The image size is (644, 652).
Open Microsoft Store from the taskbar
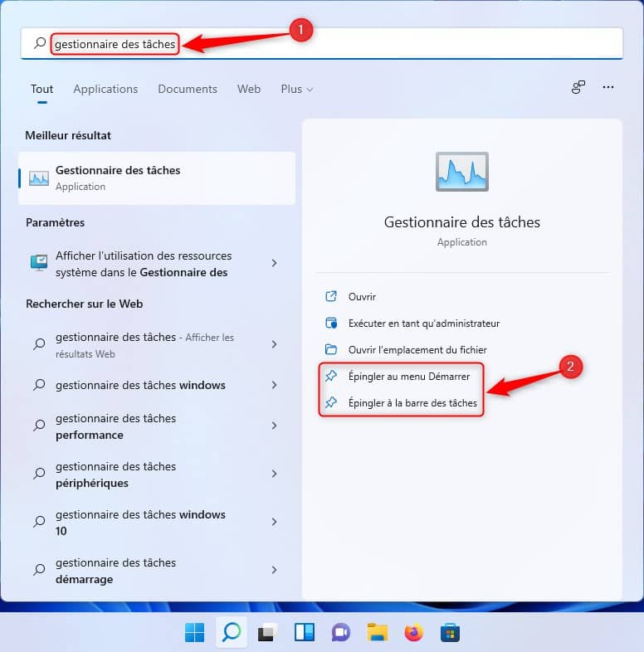450,633
